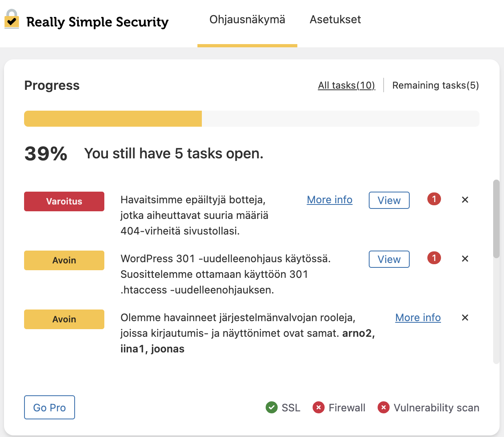
Task: Filter to Remaining tasks(5)
Action: pyautogui.click(x=435, y=85)
